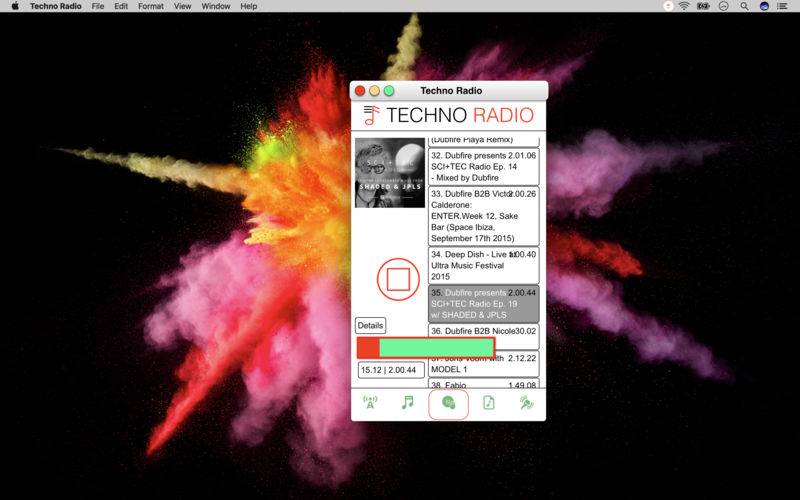
Task: Click the round face icon beside the battery
Action: 723,6
